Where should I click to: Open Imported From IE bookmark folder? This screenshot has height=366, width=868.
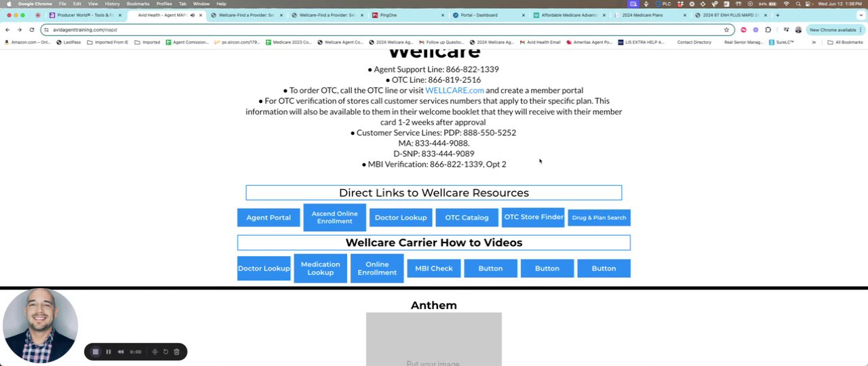tap(107, 42)
